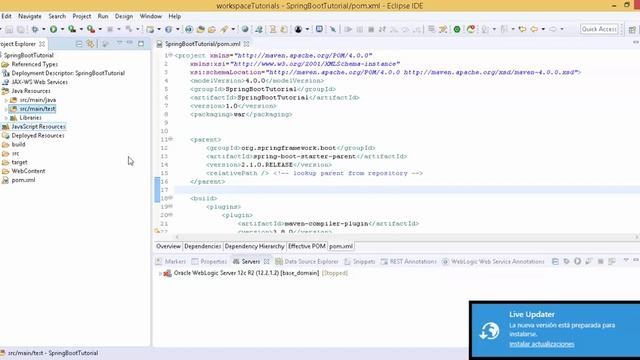
Task: Open the Project menu
Action: (x=82, y=16)
